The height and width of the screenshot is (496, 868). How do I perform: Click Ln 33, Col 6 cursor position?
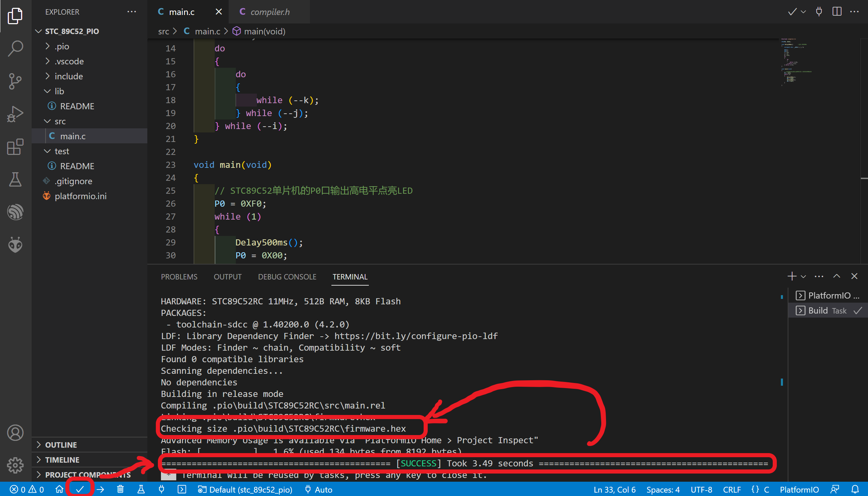615,490
